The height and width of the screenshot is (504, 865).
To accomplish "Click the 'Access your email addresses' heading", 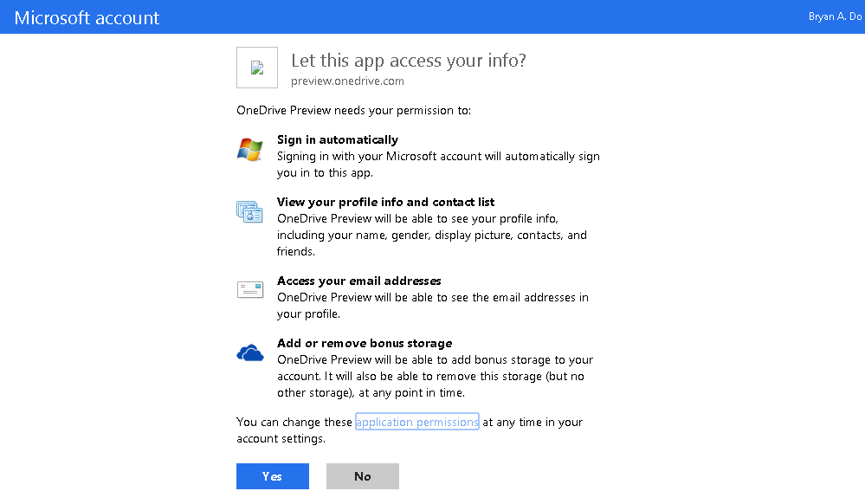I will (x=359, y=281).
